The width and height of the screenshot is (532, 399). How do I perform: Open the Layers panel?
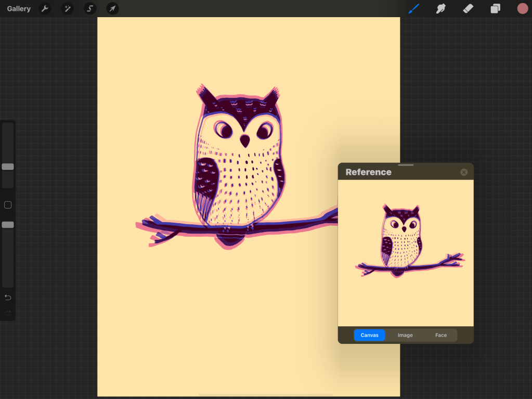495,9
